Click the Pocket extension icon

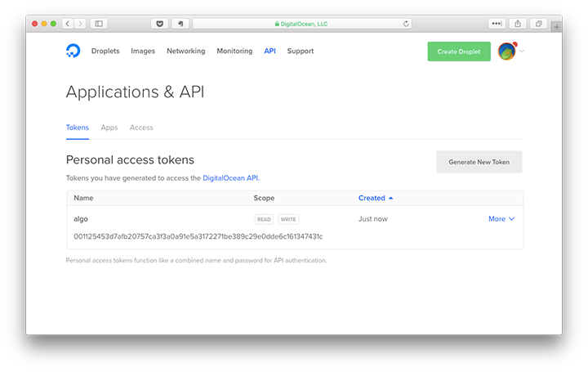click(159, 24)
